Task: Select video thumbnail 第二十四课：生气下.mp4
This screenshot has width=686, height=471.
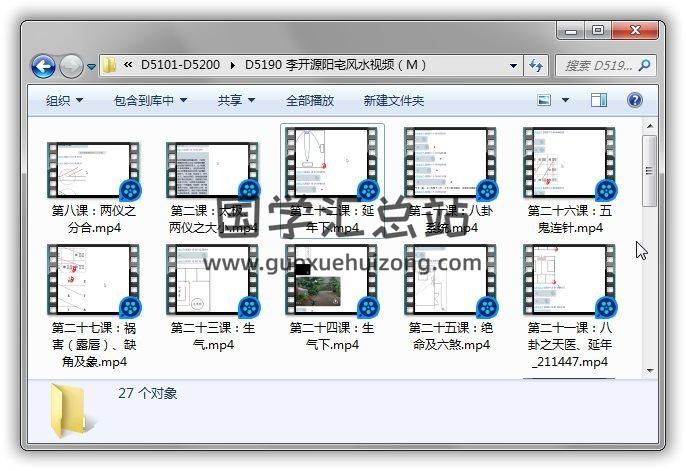Action: point(331,280)
